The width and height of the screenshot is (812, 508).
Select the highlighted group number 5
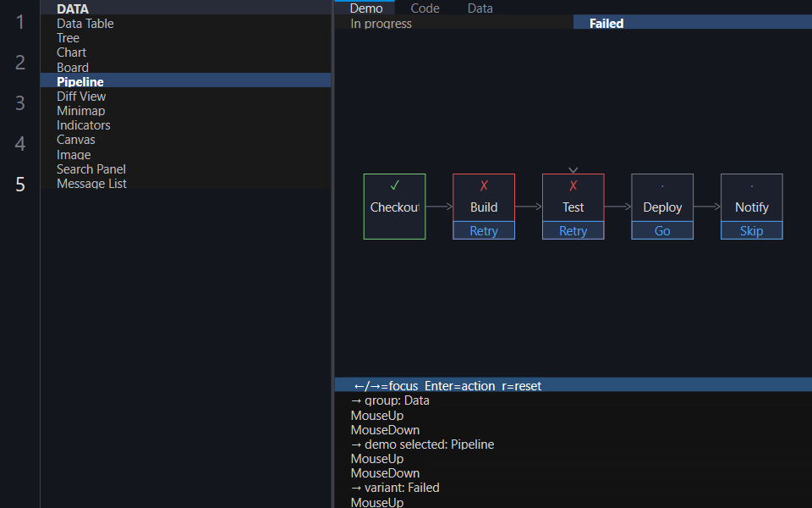coord(20,184)
